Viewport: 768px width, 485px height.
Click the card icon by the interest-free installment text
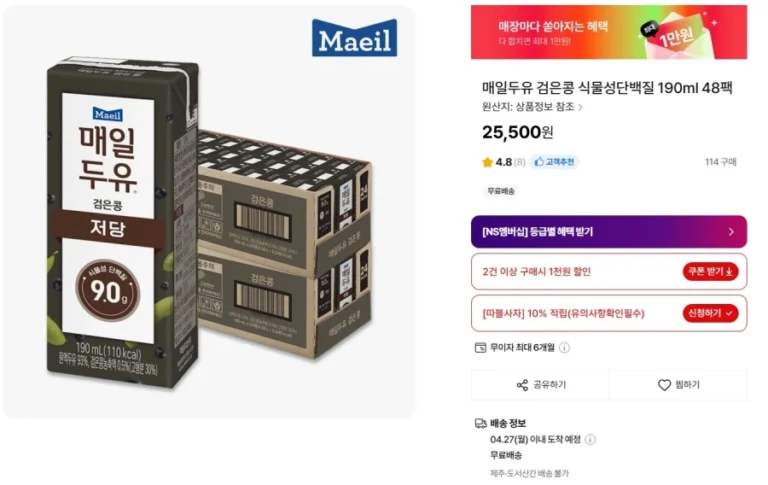tap(480, 348)
